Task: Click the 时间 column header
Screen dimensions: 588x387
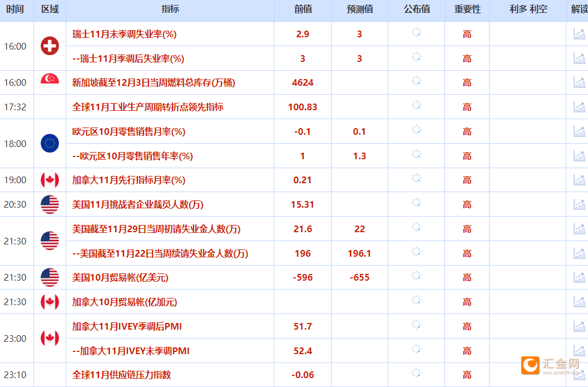Action: click(16, 8)
